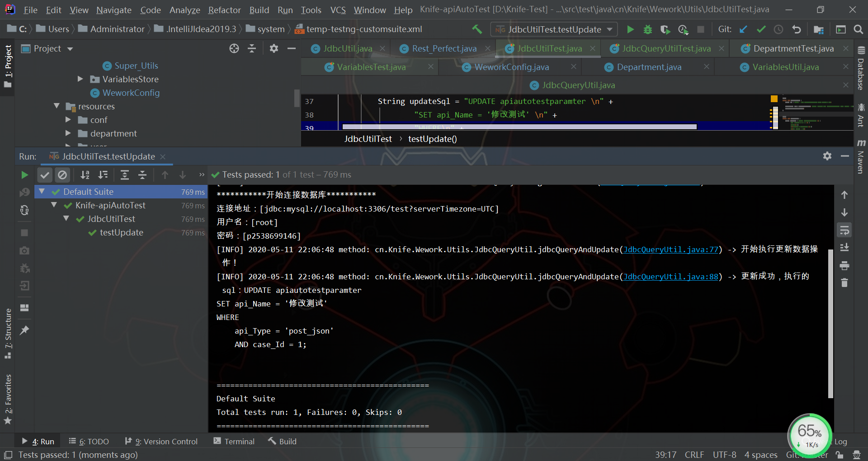Rerun the test in Run panel
The image size is (868, 461).
[25, 175]
